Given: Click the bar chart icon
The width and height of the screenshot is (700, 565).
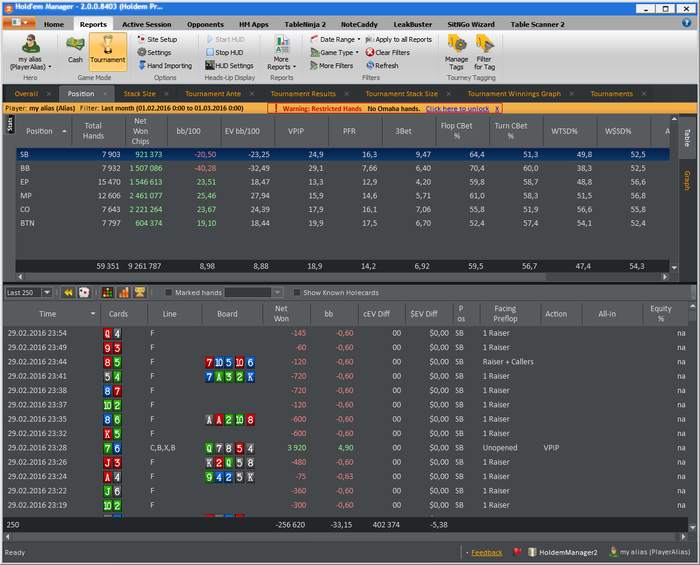Looking at the screenshot, I should click(124, 292).
